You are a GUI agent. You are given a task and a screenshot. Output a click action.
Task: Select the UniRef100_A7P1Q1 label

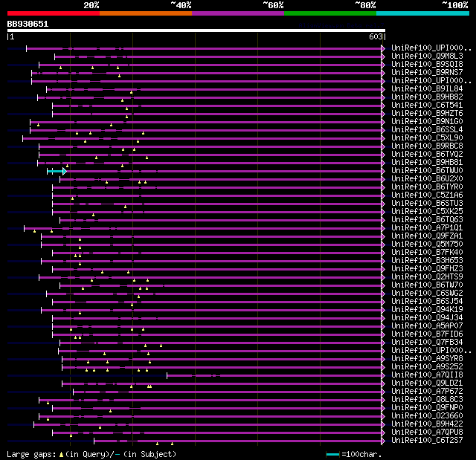coord(427,227)
